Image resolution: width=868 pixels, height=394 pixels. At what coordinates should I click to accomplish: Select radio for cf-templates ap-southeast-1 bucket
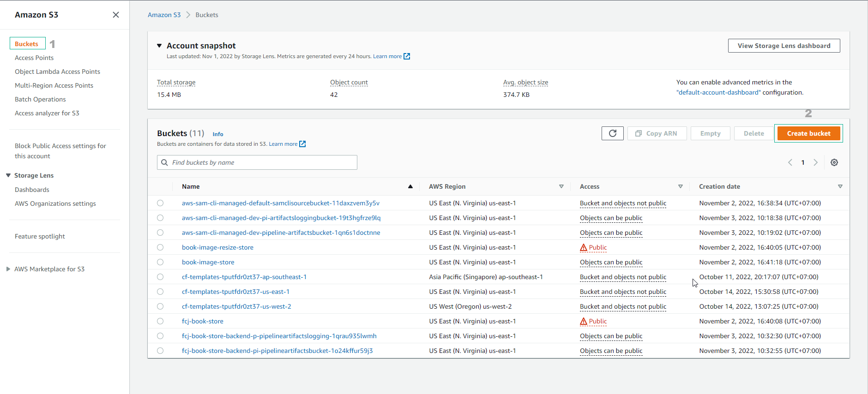coord(160,277)
